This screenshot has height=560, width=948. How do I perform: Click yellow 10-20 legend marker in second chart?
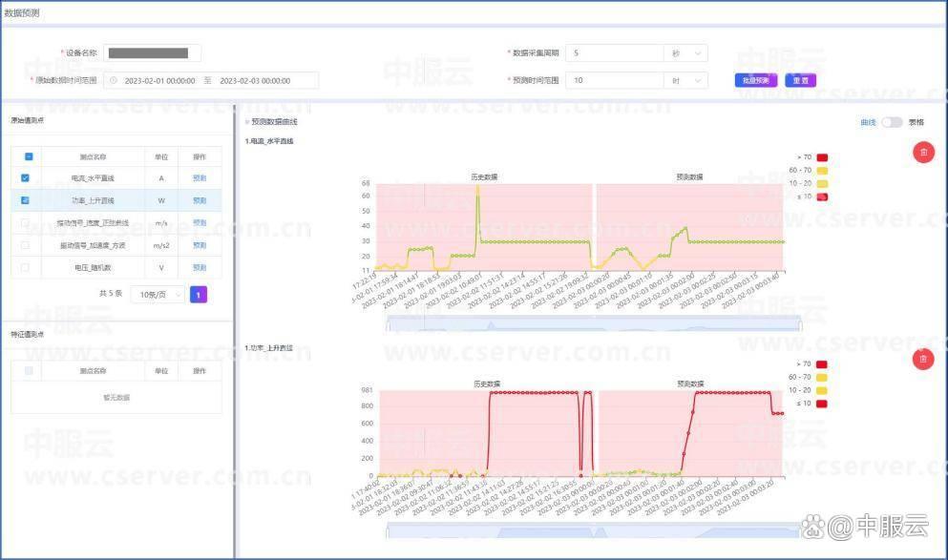click(822, 390)
